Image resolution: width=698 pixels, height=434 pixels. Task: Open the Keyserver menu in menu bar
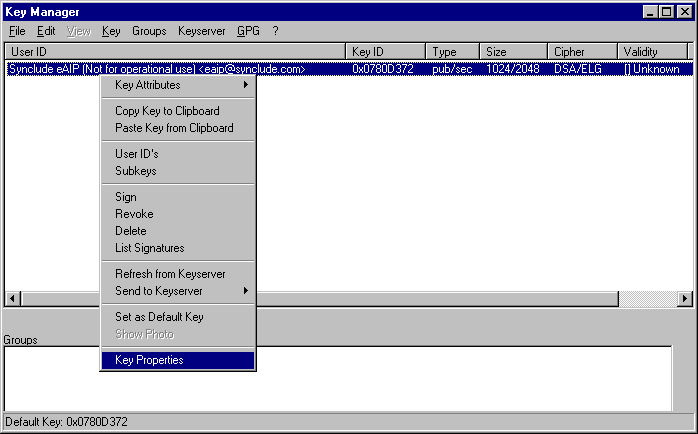click(202, 31)
